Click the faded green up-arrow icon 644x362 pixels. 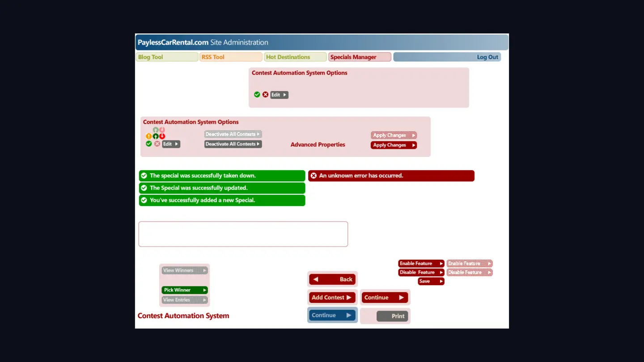coord(156,130)
